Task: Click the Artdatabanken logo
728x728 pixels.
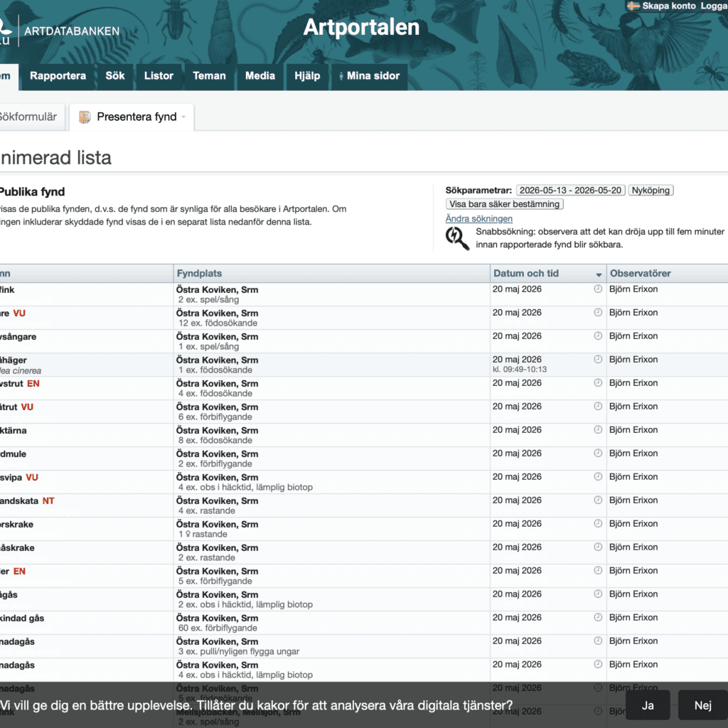Action: click(60, 31)
